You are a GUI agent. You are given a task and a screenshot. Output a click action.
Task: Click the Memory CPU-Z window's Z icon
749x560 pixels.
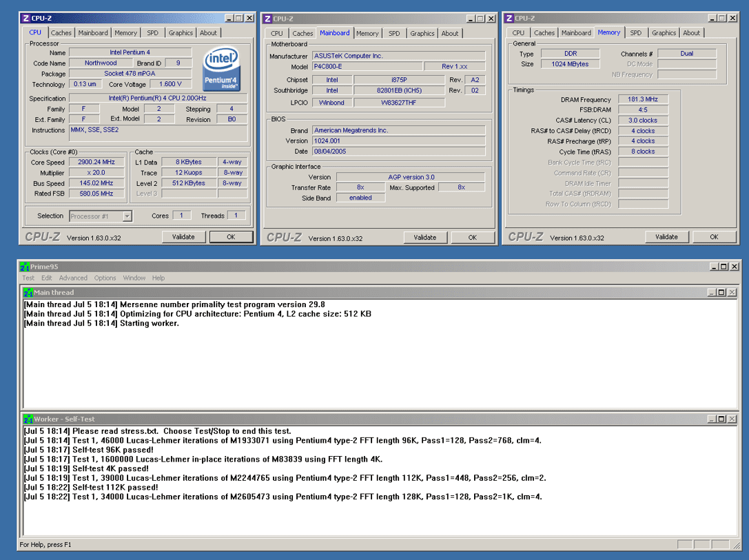click(509, 18)
